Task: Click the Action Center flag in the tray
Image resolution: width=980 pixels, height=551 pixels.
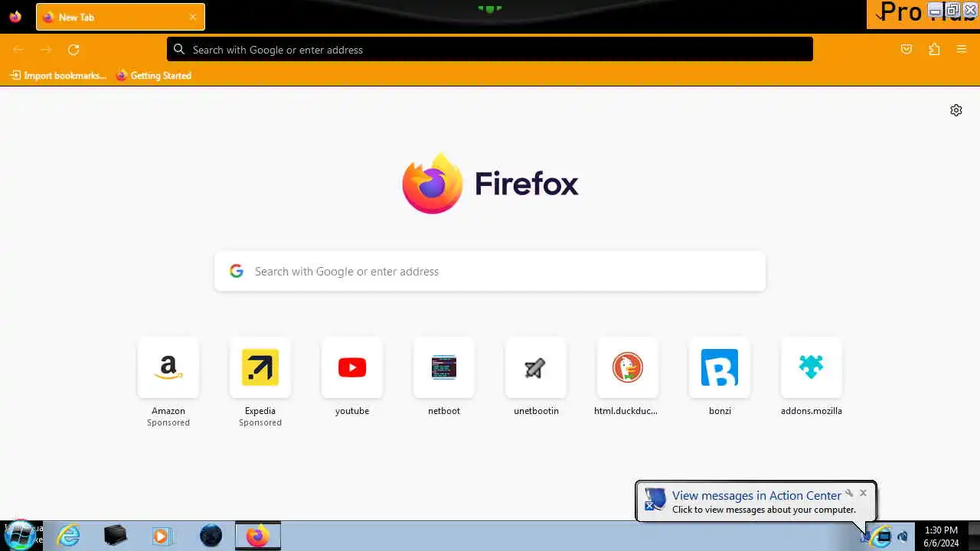Action: [865, 536]
